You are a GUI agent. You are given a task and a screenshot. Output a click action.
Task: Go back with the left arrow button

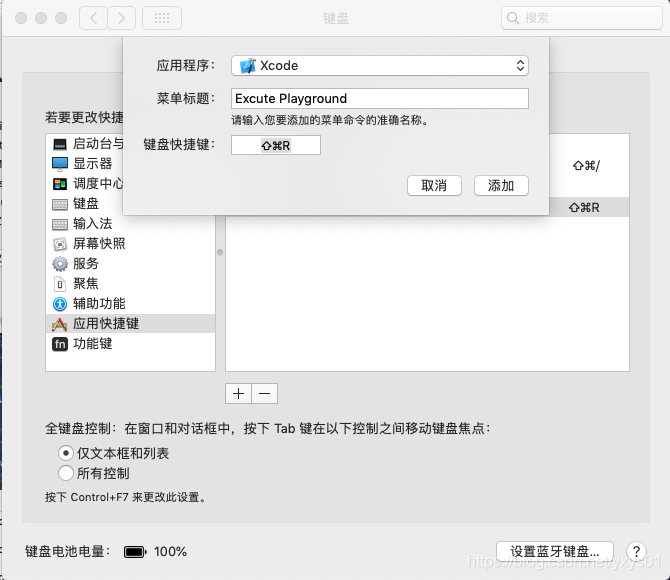pos(93,18)
